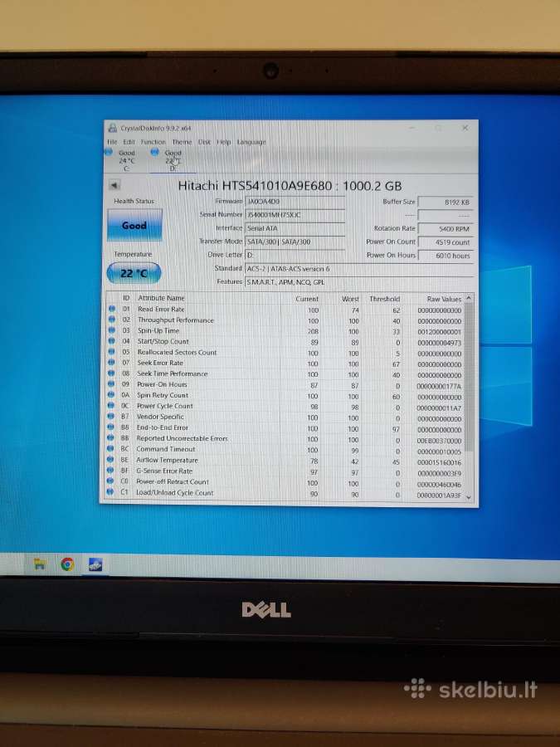
Task: Click status icon for Seek Error Rate
Action: 111,363
